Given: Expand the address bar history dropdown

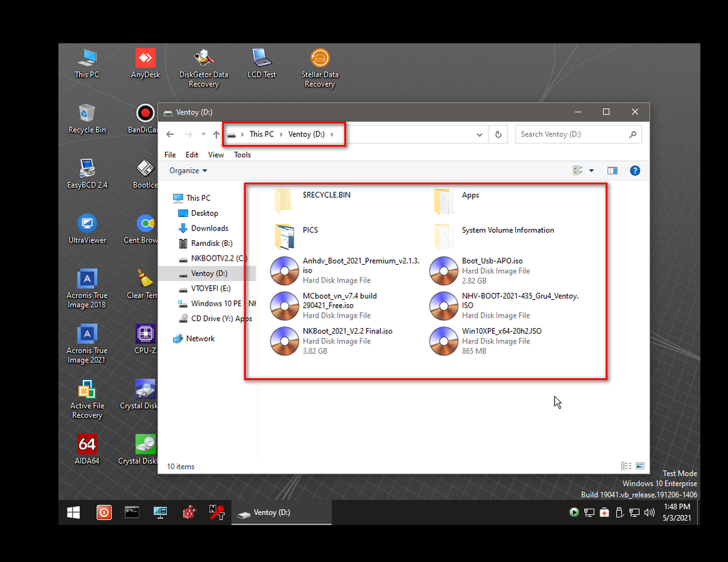Looking at the screenshot, I should pyautogui.click(x=479, y=135).
